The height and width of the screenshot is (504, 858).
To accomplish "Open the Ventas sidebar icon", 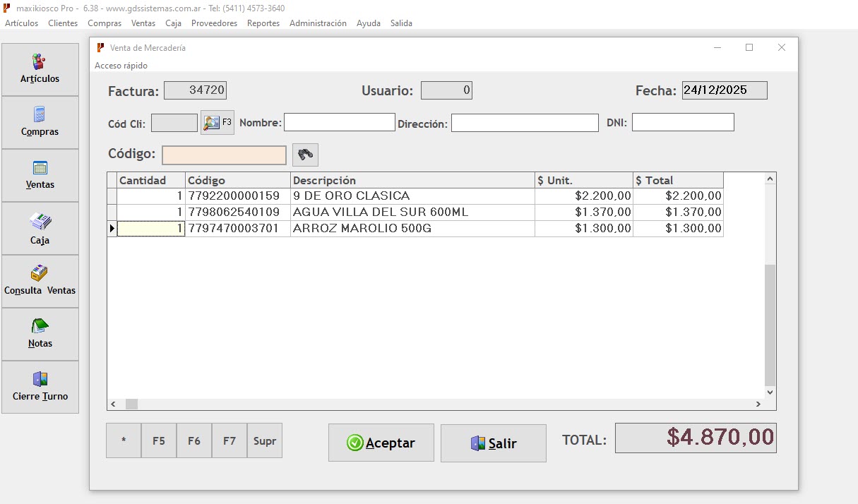I will (x=40, y=174).
